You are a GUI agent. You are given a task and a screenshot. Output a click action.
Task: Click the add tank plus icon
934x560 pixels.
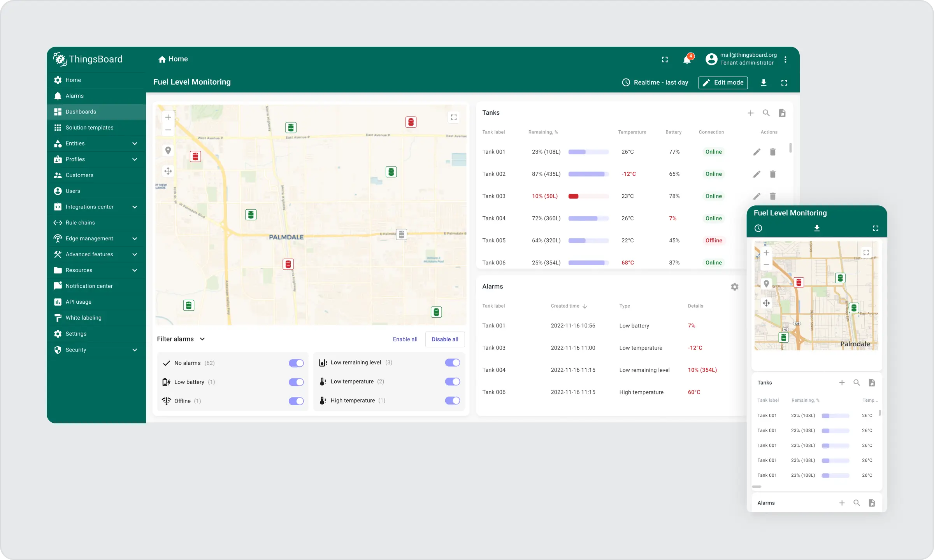(750, 113)
